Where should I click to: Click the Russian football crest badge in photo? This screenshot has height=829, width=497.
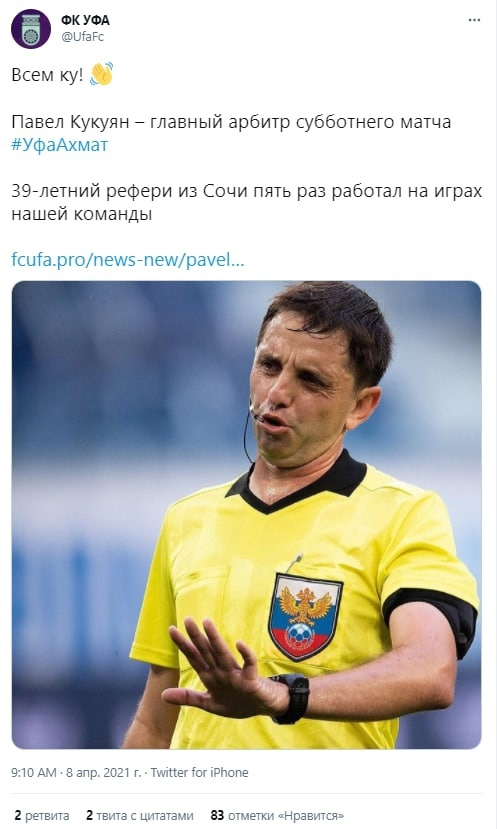click(305, 616)
